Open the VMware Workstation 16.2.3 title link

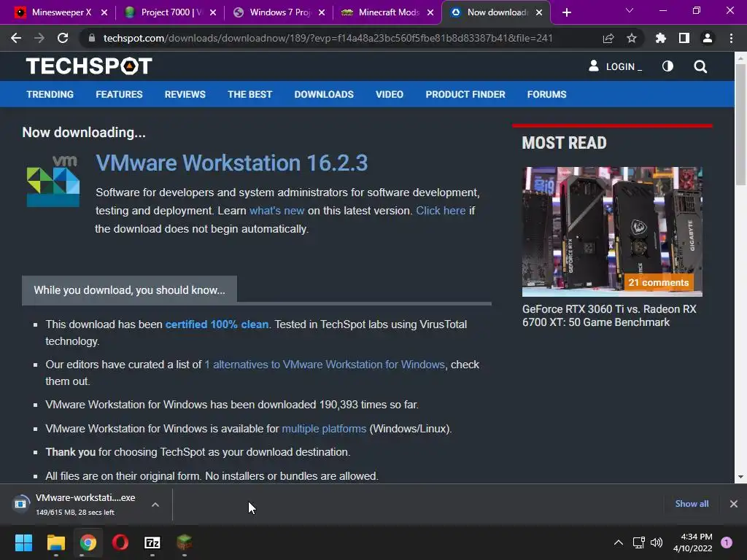pyautogui.click(x=231, y=163)
